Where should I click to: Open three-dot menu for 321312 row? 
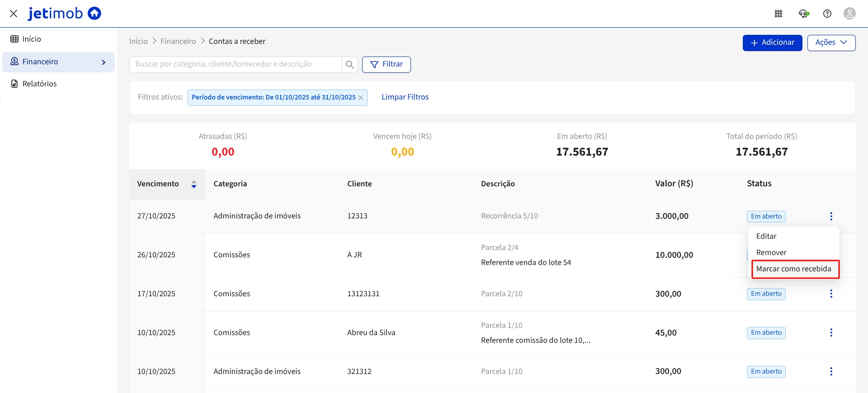click(831, 372)
